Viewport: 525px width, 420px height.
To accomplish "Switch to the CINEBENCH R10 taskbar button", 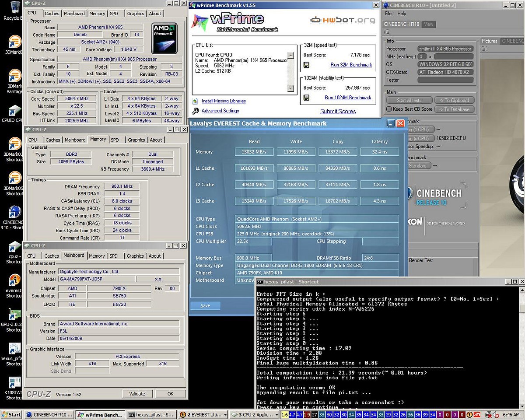I will pyautogui.click(x=49, y=415).
